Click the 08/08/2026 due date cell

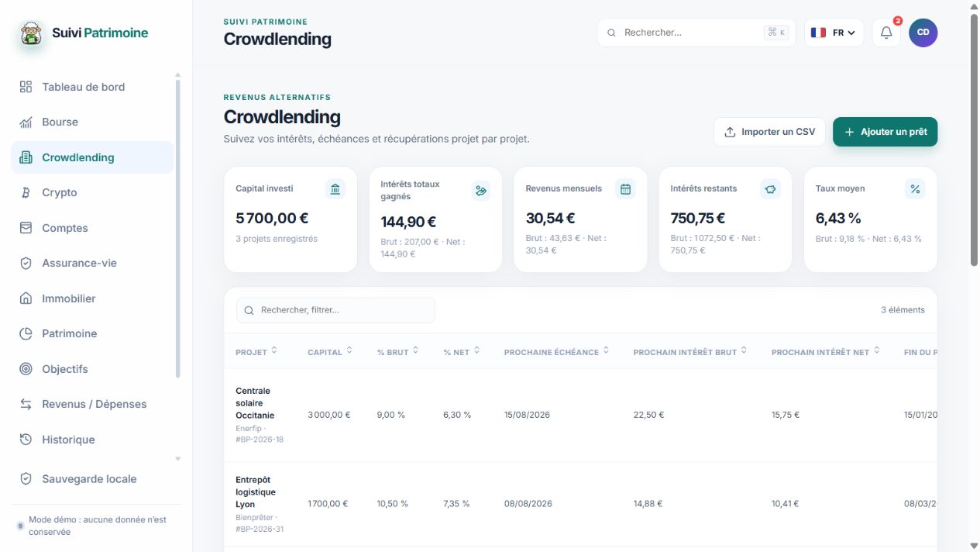(x=528, y=504)
